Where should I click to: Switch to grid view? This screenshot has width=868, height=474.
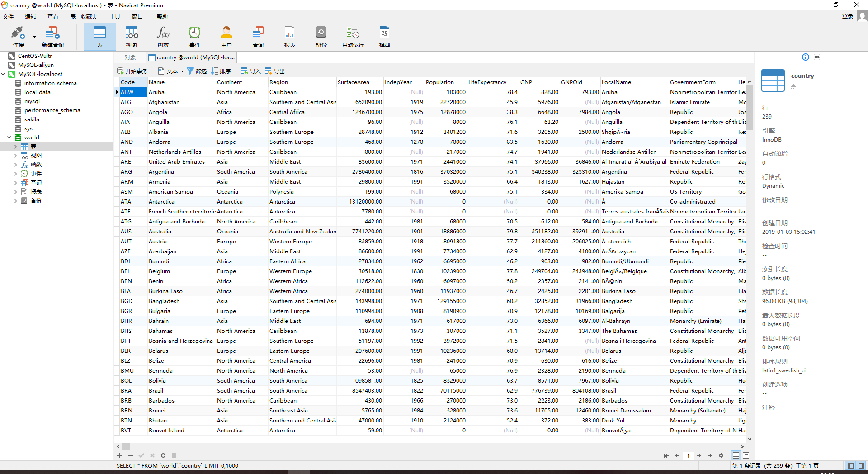pyautogui.click(x=736, y=455)
